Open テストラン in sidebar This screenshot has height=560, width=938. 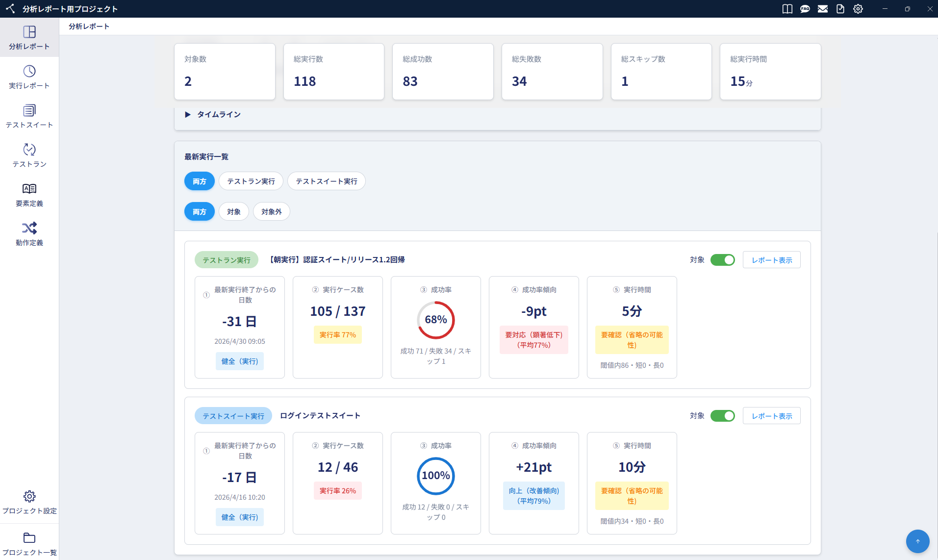[29, 155]
